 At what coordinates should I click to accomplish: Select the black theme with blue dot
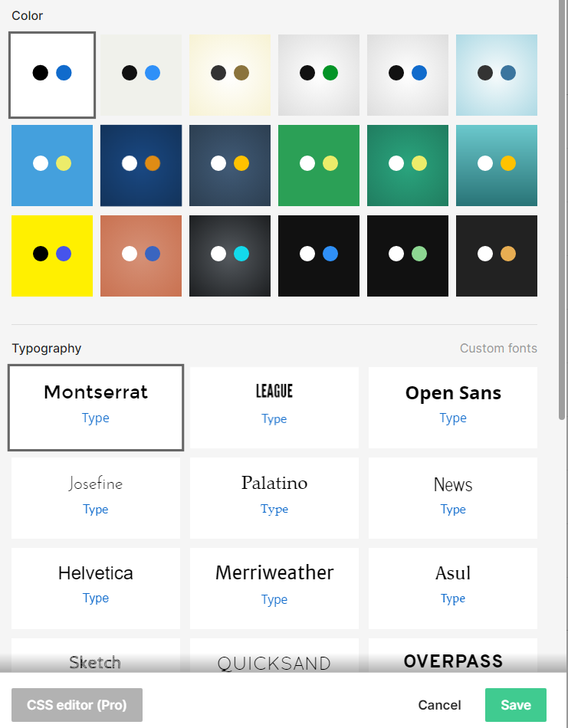pyautogui.click(x=319, y=256)
